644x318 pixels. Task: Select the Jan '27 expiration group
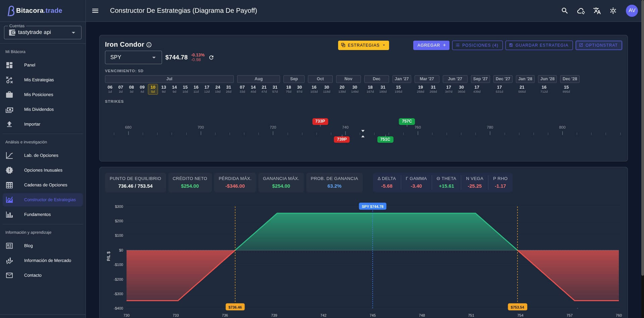click(402, 79)
